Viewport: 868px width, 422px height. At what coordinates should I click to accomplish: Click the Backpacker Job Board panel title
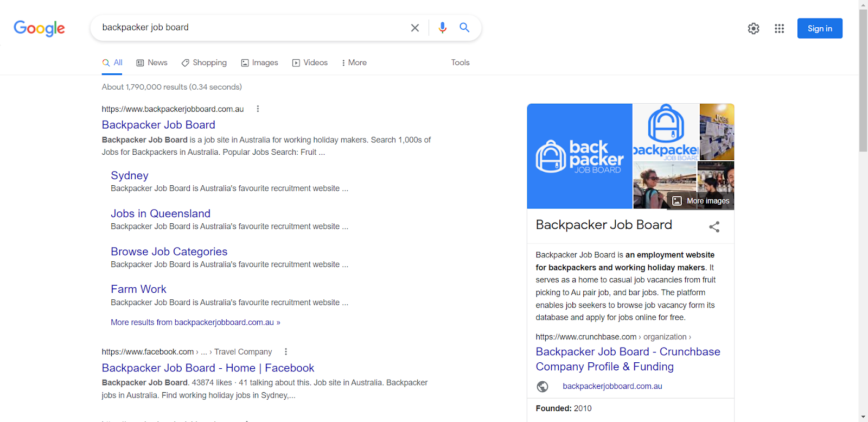[x=604, y=225]
